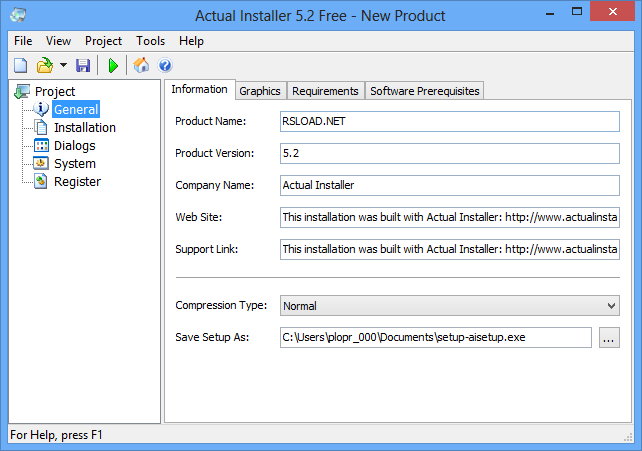
Task: Open the View menu
Action: 58,41
